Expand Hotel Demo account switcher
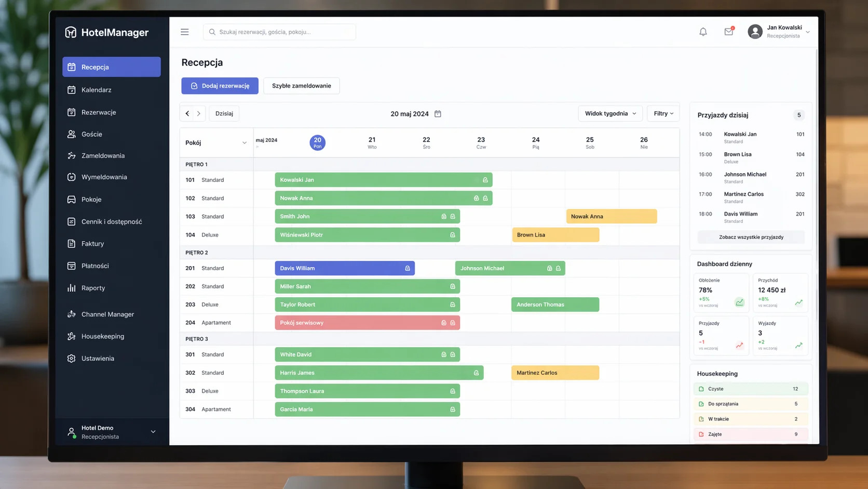The height and width of the screenshot is (489, 868). (x=153, y=432)
